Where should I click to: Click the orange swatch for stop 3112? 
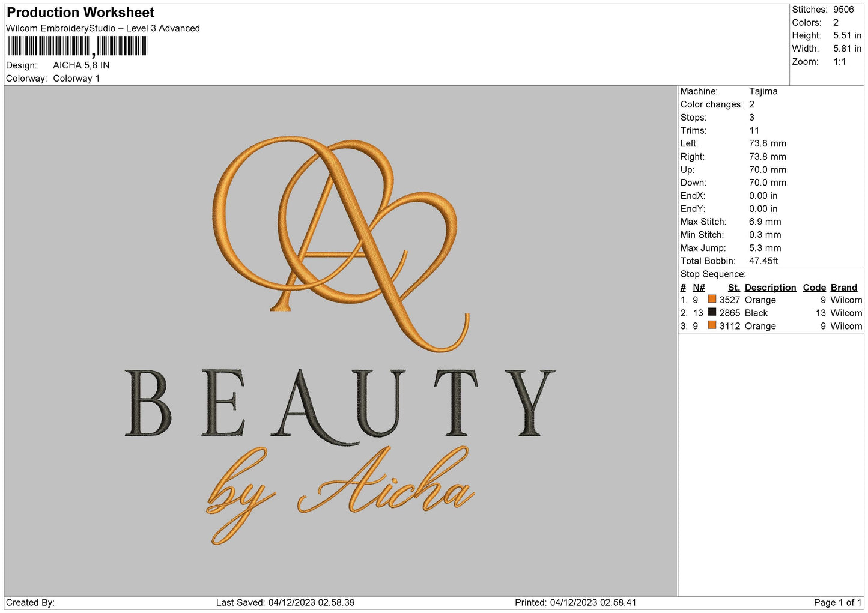[712, 325]
